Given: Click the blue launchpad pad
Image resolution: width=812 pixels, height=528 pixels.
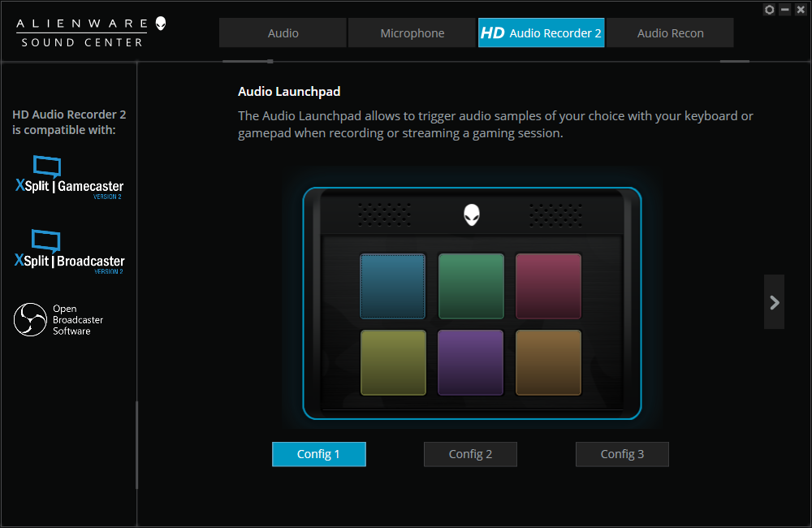Looking at the screenshot, I should [x=392, y=286].
